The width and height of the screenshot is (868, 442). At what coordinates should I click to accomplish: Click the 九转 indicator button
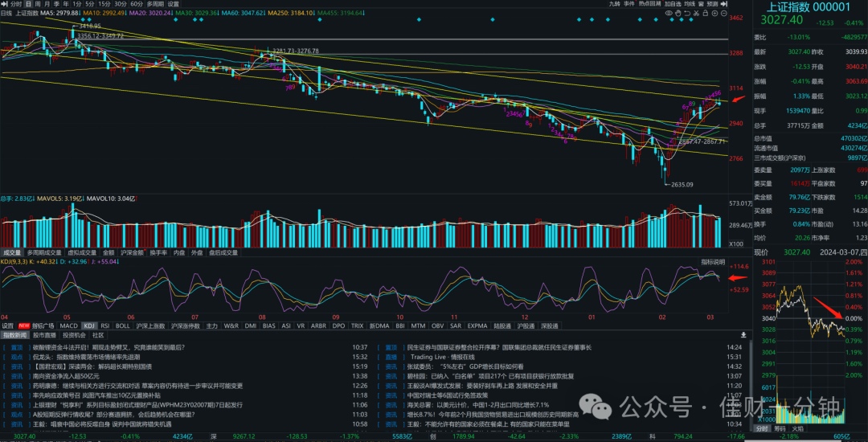(x=615, y=4)
